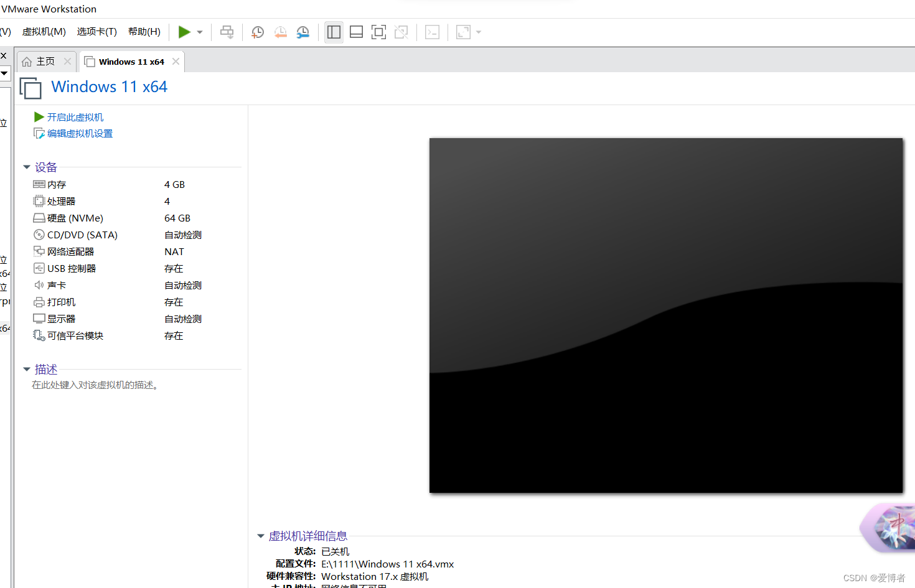The height and width of the screenshot is (588, 915).
Task: Select the CD/DVD (SATA) label text
Action: (x=82, y=235)
